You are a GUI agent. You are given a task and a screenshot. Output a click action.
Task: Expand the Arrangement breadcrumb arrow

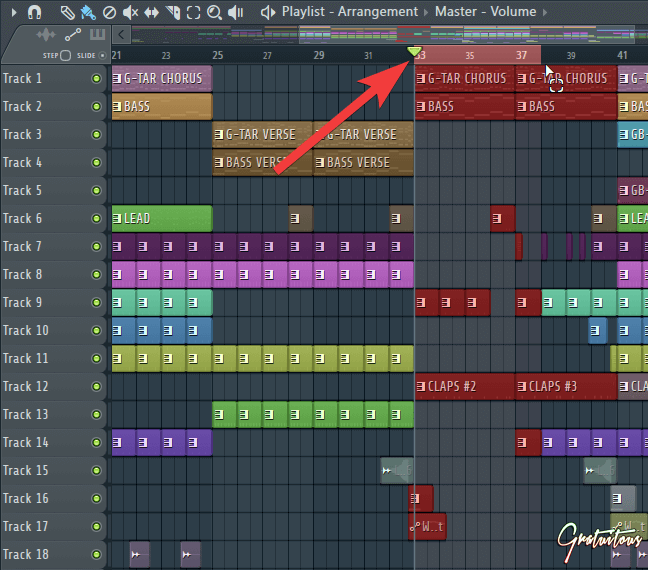tap(426, 12)
